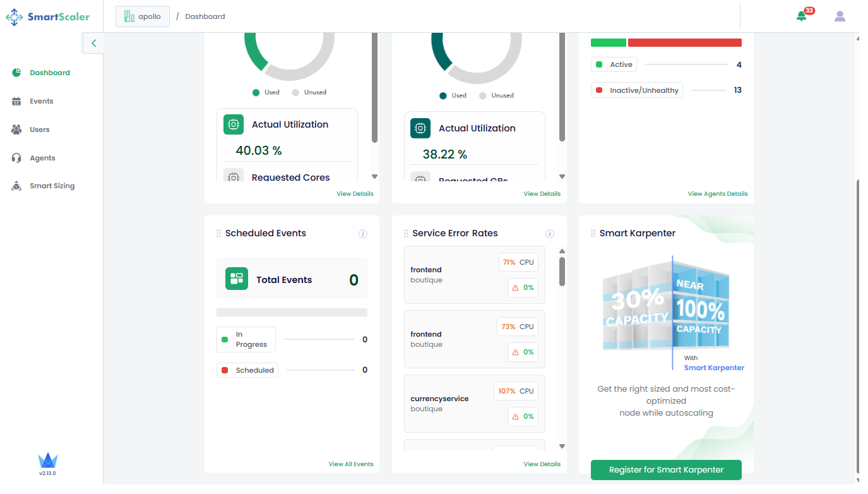The width and height of the screenshot is (868, 494).
Task: Click the 40.03 % CPU utilization value
Action: tap(259, 150)
